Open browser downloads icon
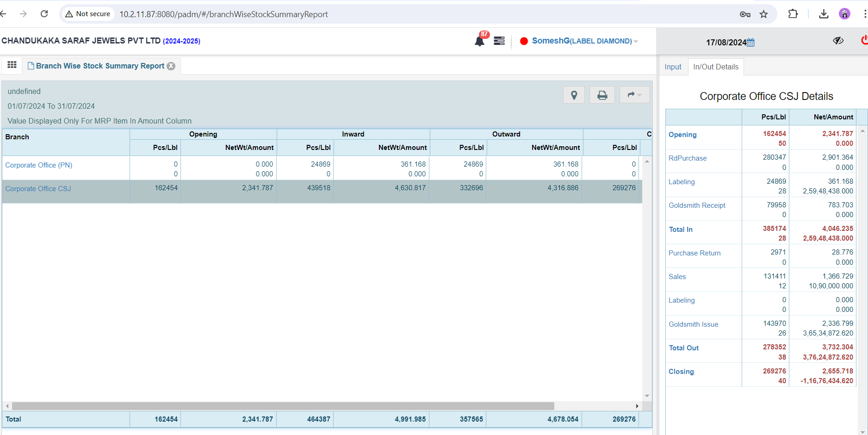Viewport: 868px width, 435px height. click(824, 14)
